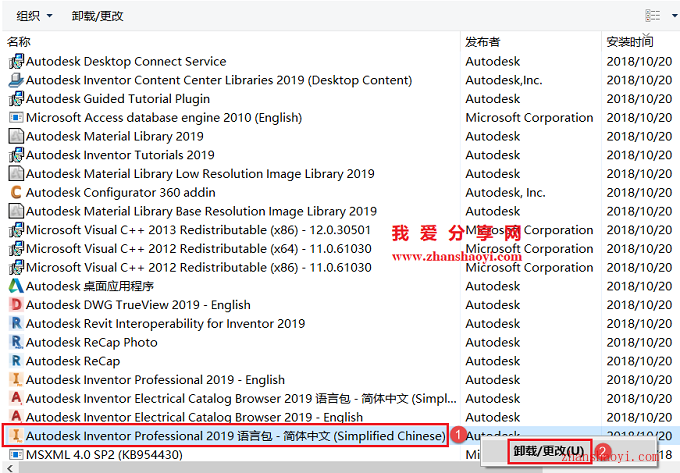Image resolution: width=680 pixels, height=473 pixels.
Task: Select Autodesk Guided Tutorial Plugin entry
Action: tap(118, 99)
